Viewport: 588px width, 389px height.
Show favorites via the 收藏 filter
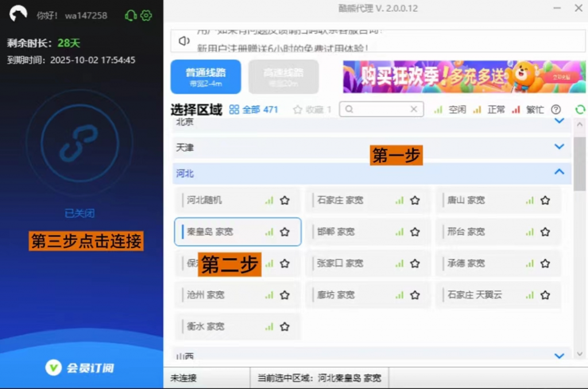tap(312, 110)
